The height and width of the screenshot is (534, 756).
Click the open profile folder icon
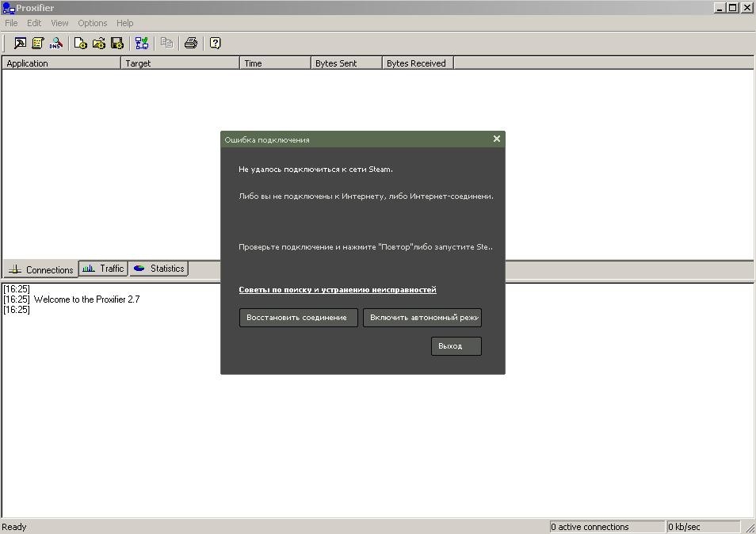point(99,44)
